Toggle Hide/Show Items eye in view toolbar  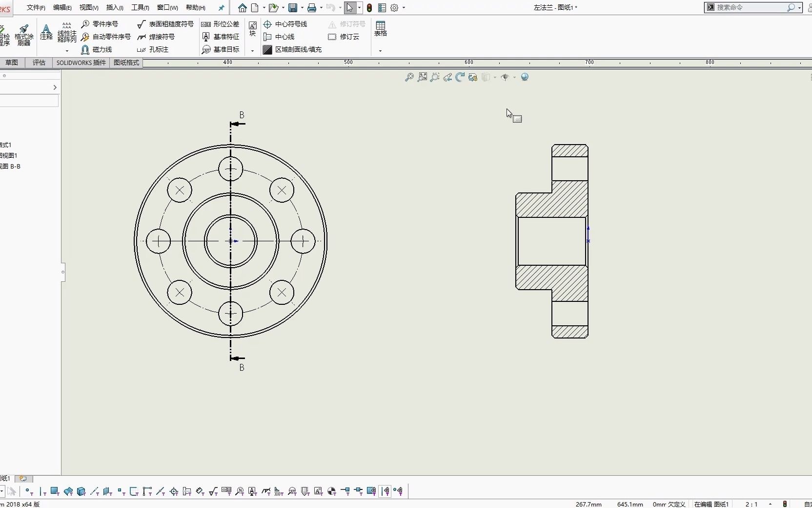pyautogui.click(x=505, y=77)
